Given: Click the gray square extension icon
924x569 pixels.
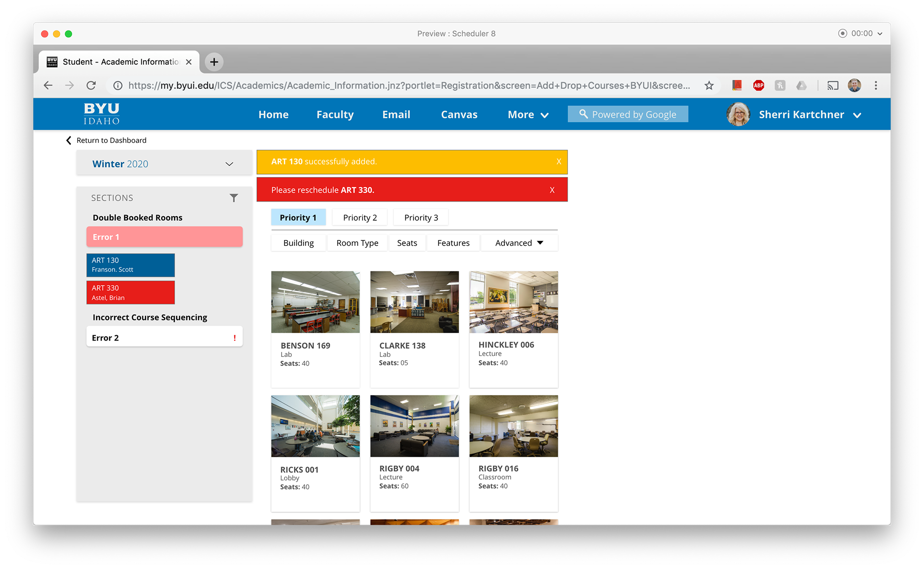Looking at the screenshot, I should (x=780, y=86).
